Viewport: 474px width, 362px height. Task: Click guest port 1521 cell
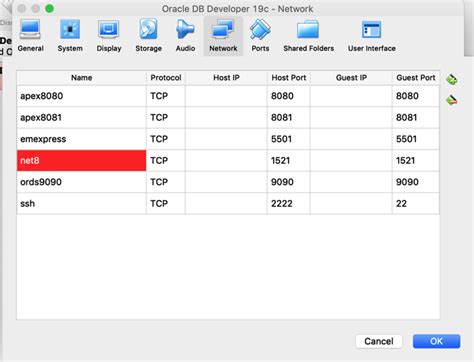pyautogui.click(x=416, y=160)
